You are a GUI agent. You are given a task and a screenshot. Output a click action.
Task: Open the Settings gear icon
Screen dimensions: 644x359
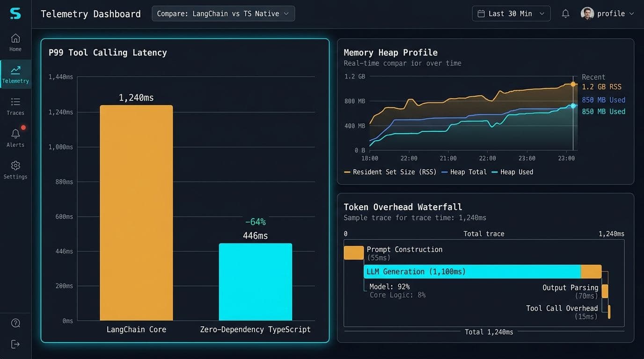(x=15, y=165)
